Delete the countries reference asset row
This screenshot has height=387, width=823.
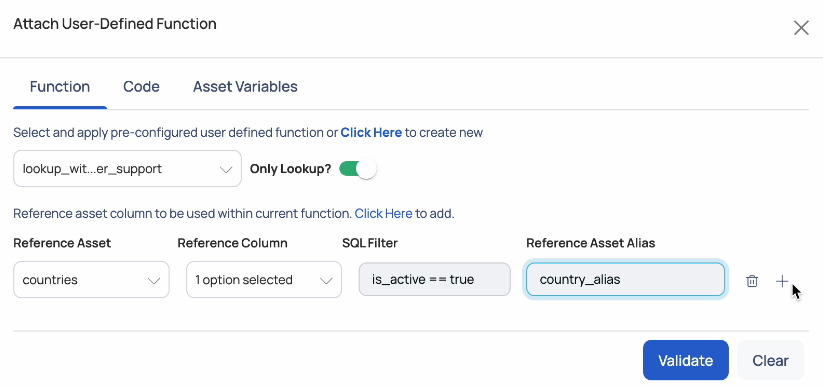click(752, 281)
